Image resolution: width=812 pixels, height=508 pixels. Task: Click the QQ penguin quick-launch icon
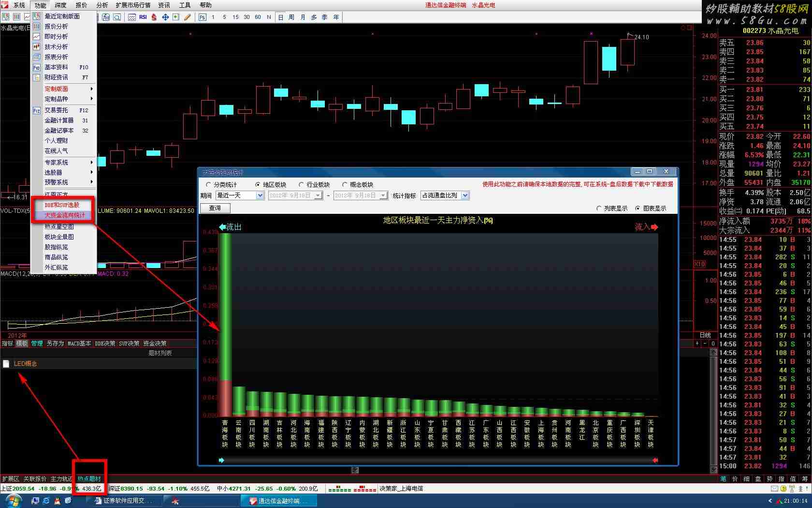click(x=57, y=501)
